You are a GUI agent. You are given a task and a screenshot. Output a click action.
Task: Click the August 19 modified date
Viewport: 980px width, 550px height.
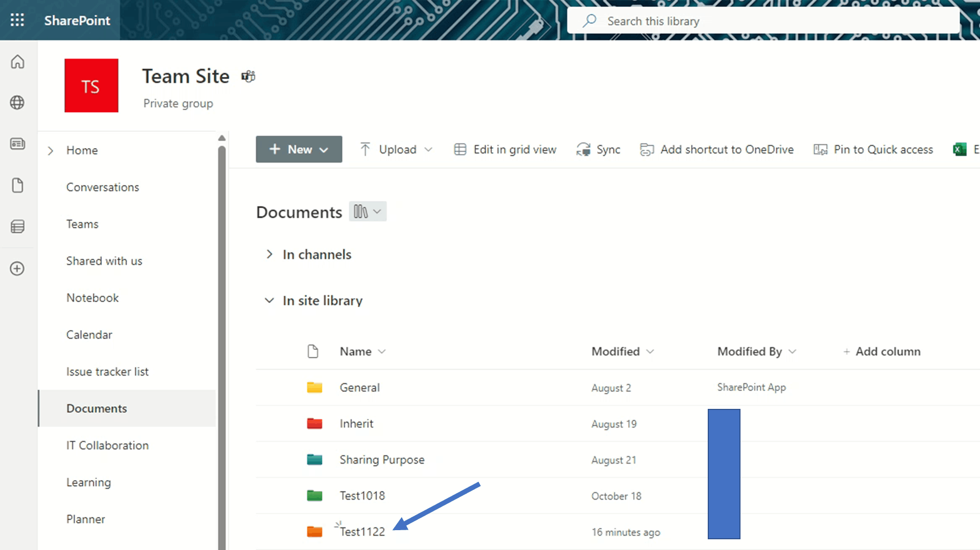point(614,424)
